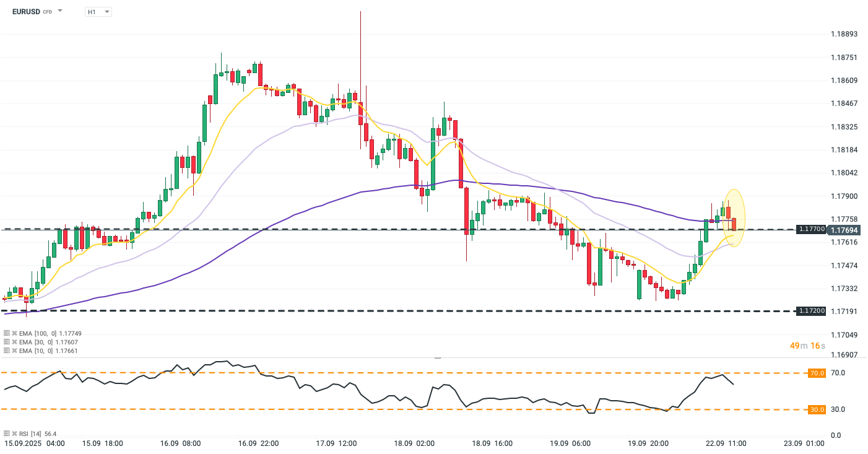Open settings icon for RSI 14 indicator

[x=7, y=434]
